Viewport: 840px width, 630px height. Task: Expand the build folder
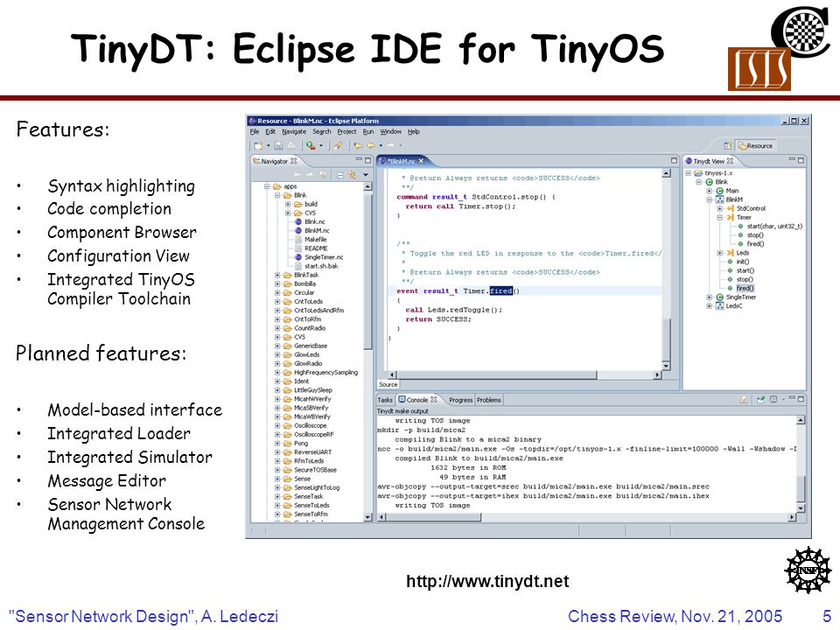[x=288, y=204]
